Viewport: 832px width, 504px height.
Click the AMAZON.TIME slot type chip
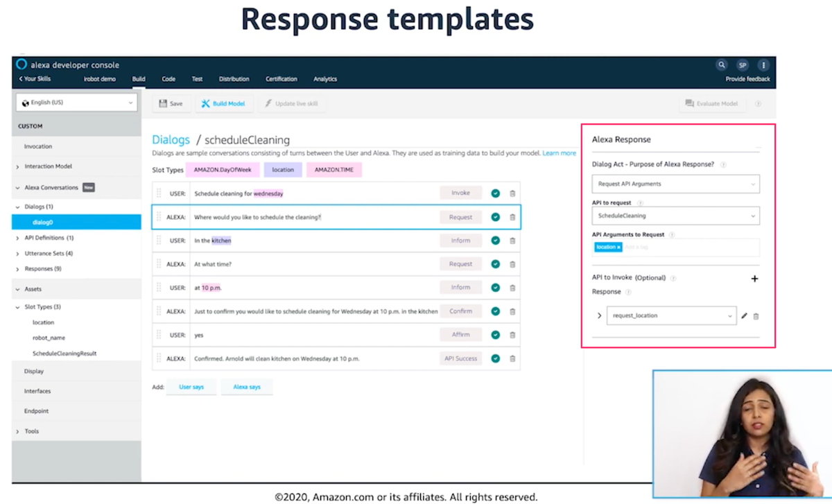tap(334, 170)
